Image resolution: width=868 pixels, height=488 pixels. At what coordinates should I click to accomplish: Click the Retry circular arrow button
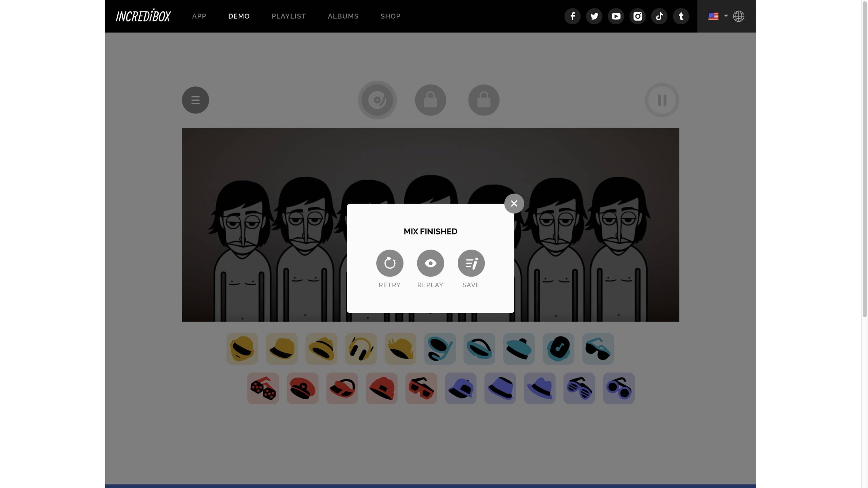390,263
